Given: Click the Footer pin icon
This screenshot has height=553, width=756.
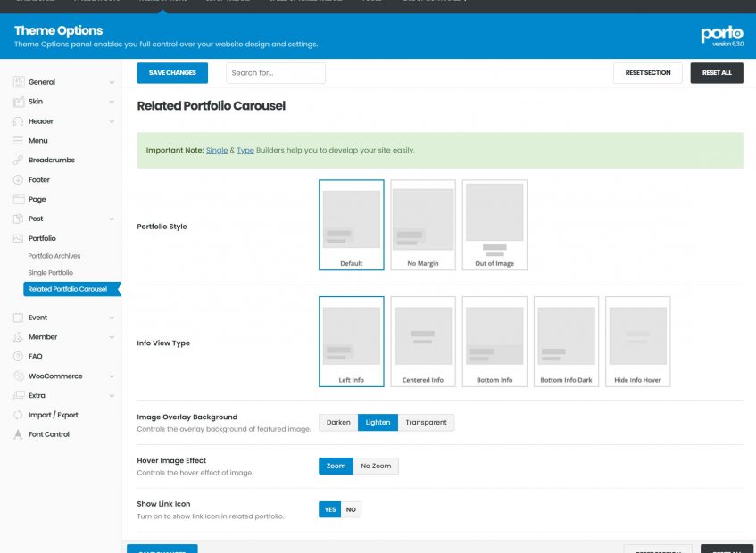Looking at the screenshot, I should (19, 180).
